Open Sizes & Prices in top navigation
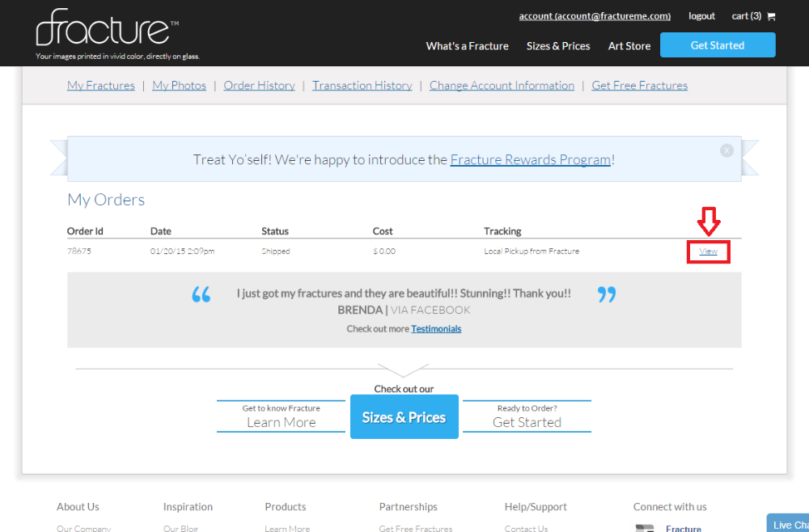 point(557,46)
